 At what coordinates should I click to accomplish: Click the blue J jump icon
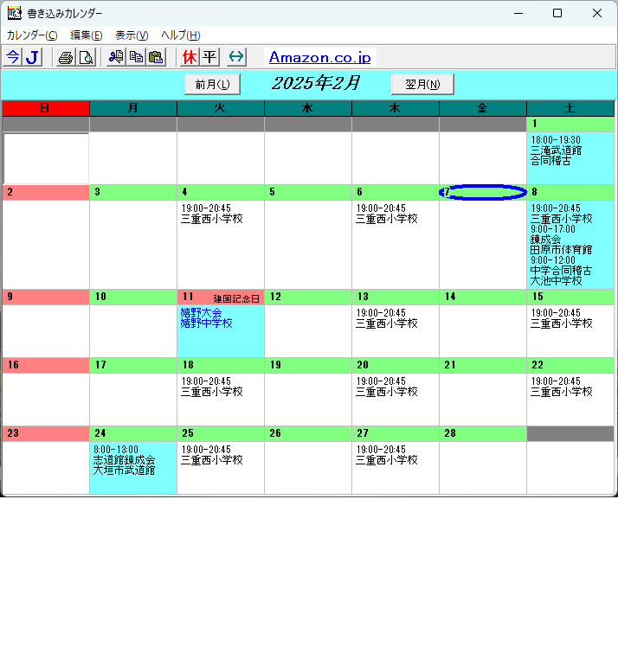[32, 57]
